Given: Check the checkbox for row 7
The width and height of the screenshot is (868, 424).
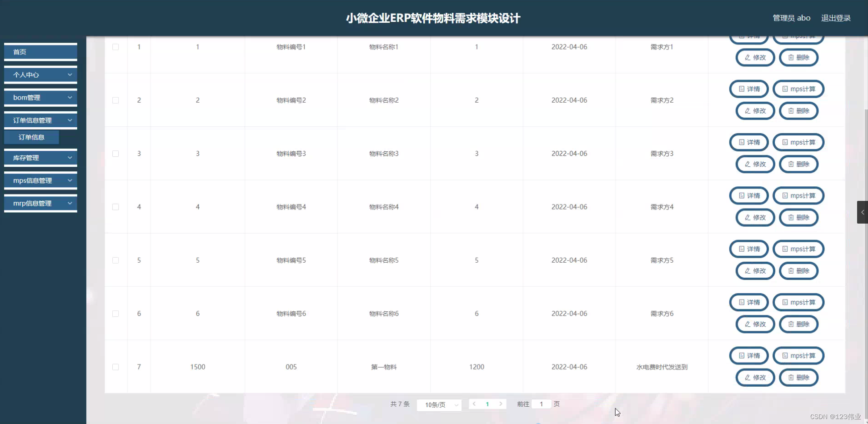Looking at the screenshot, I should (x=116, y=367).
